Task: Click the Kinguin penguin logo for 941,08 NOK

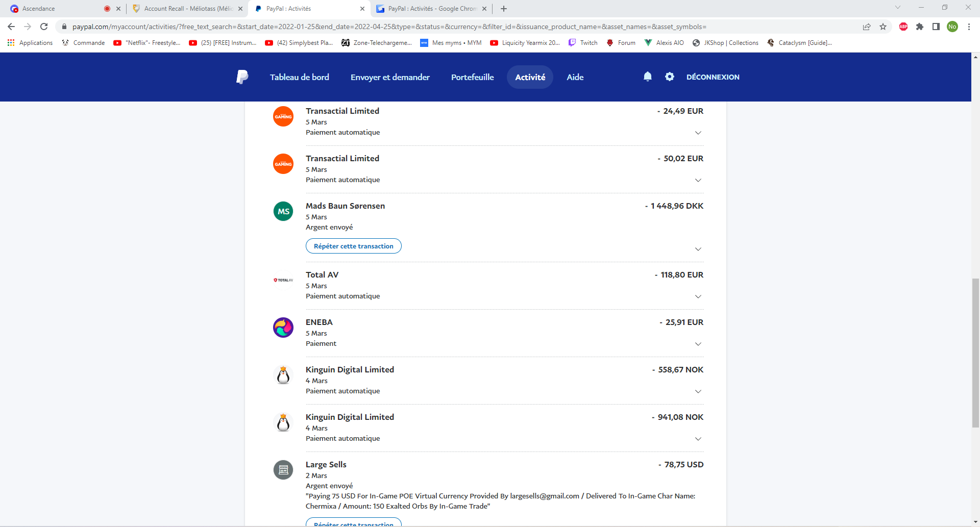Action: click(283, 422)
